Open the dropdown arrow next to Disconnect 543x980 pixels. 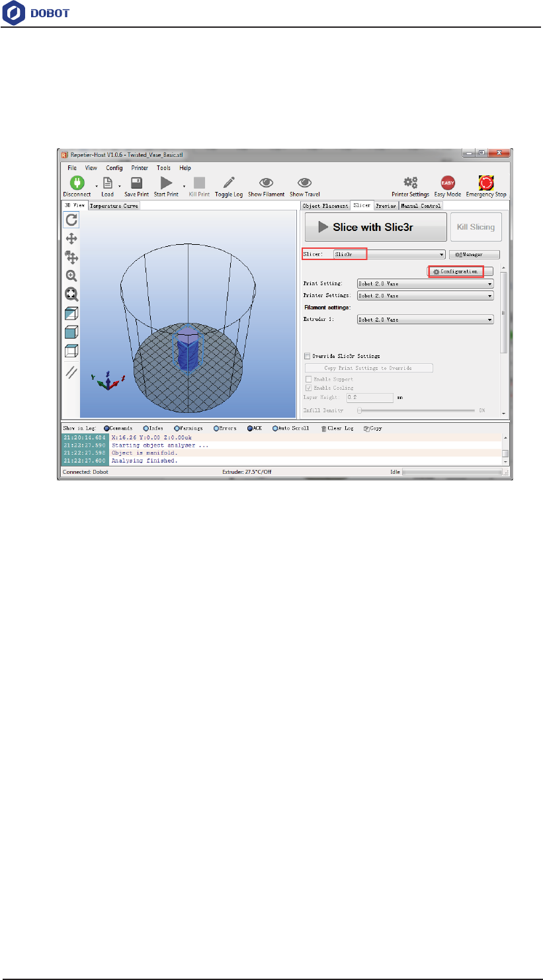[x=97, y=185]
